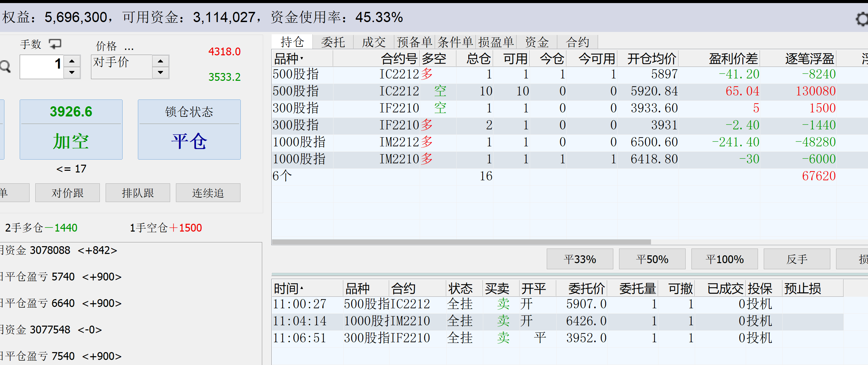The image size is (868, 365).
Task: Click the 平仓 button under 锁仓状态
Action: coord(189,129)
